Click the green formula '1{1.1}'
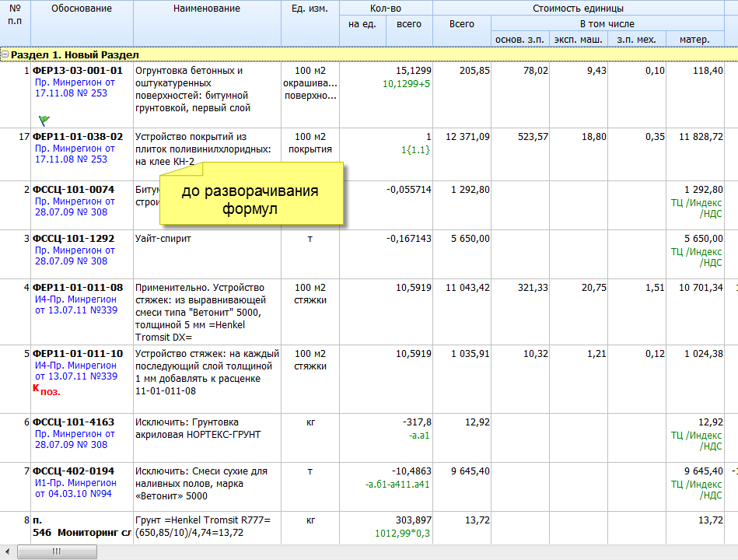The image size is (738, 560). point(415,150)
